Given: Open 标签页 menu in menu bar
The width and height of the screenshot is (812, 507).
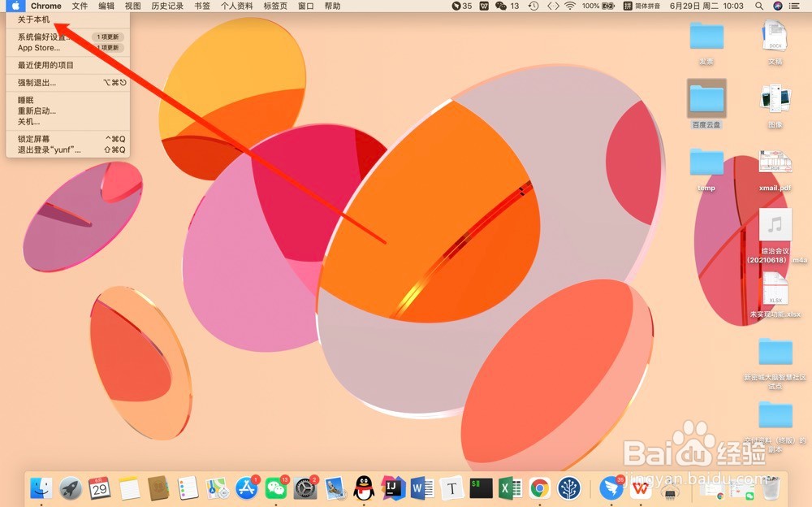Looking at the screenshot, I should point(275,6).
